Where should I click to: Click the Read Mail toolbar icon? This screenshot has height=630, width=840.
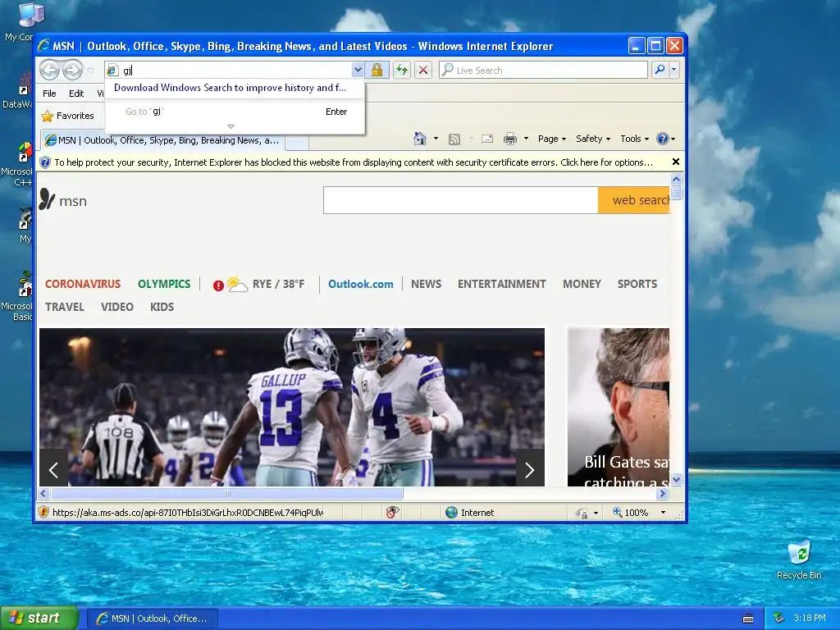coord(487,139)
